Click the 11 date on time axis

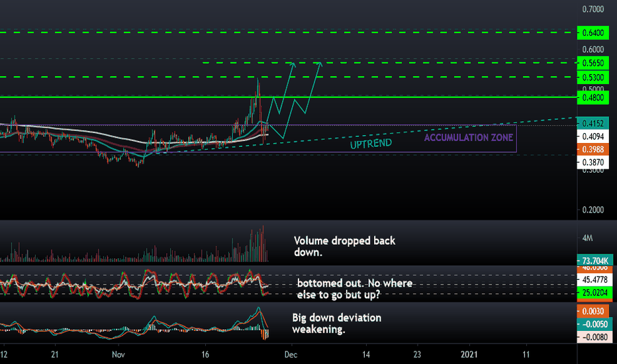pos(526,355)
